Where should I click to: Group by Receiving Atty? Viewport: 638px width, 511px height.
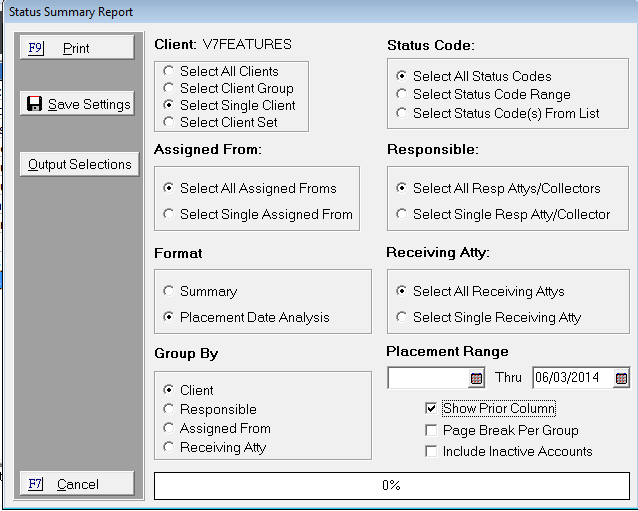(170, 448)
